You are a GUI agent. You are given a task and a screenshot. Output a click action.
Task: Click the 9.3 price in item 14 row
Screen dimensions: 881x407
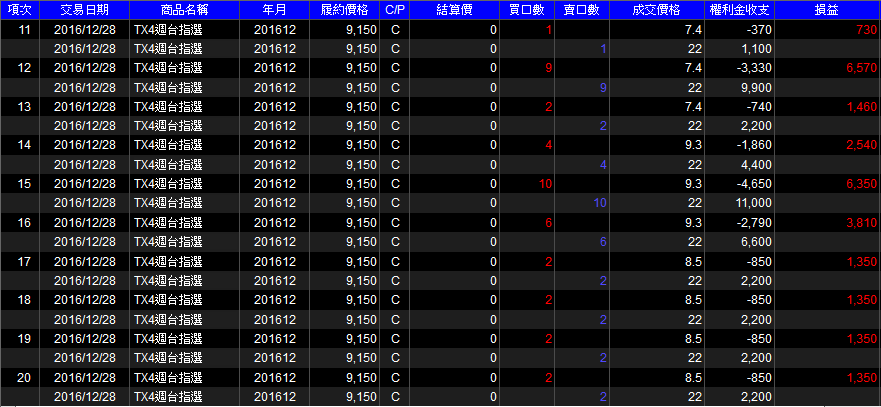click(x=694, y=145)
